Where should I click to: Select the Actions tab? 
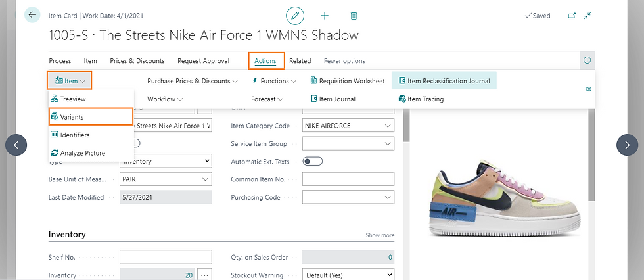pos(265,60)
